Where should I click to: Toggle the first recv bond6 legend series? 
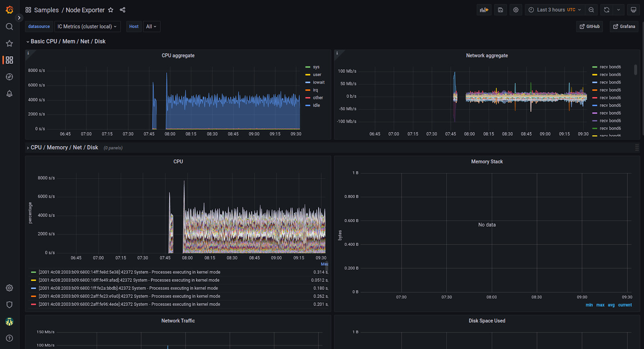(x=610, y=67)
